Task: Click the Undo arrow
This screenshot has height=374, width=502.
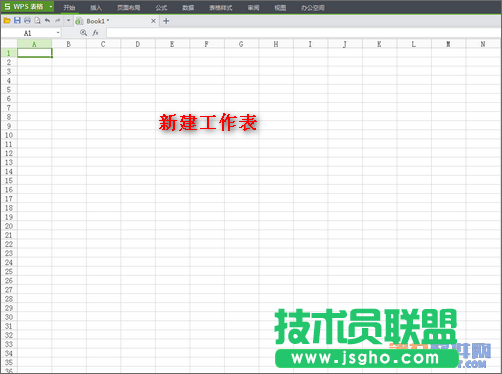Action: (47, 21)
